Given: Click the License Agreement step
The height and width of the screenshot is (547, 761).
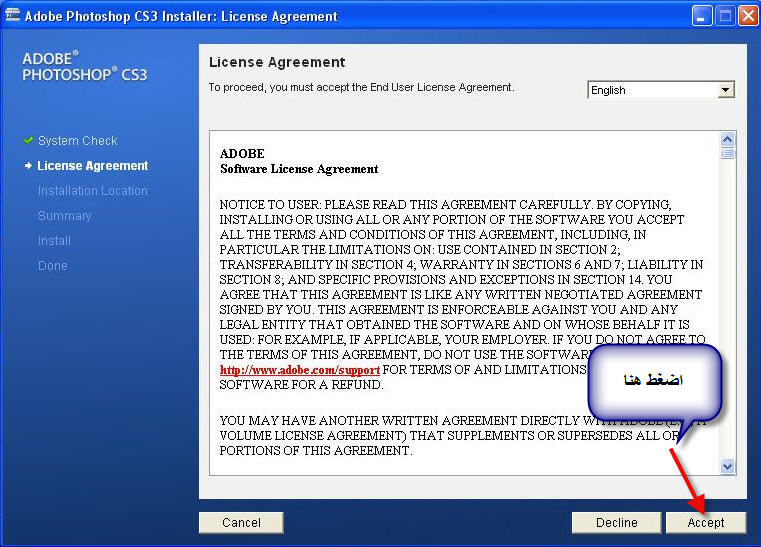Looking at the screenshot, I should pyautogui.click(x=93, y=166).
